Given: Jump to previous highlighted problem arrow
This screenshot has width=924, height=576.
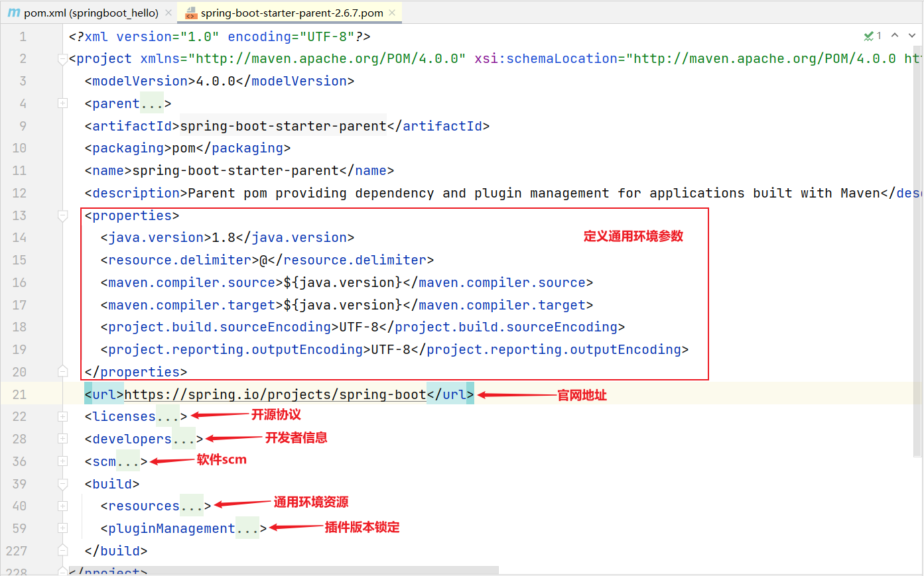Looking at the screenshot, I should point(895,36).
